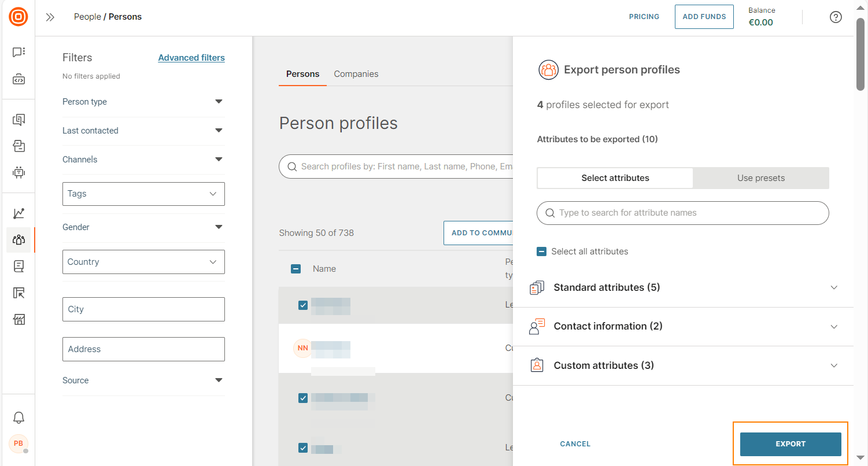The image size is (868, 466).
Task: Open the Country dropdown filter
Action: (x=143, y=261)
